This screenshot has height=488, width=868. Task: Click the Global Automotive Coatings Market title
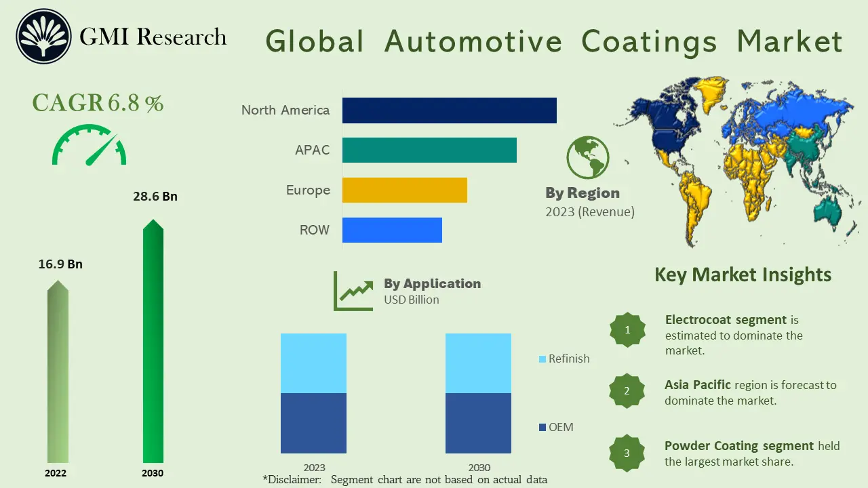click(554, 42)
